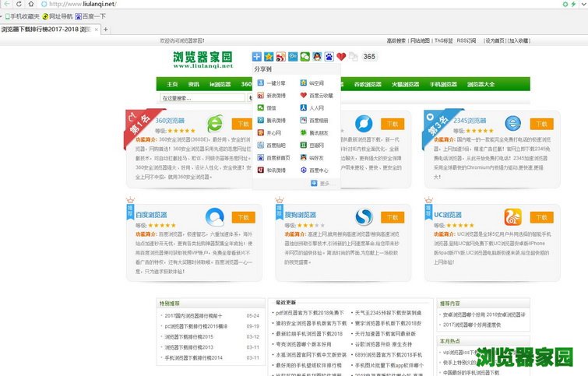The height and width of the screenshot is (376, 588).
Task: Click the UC browser orange squirrel icon
Action: click(513, 216)
